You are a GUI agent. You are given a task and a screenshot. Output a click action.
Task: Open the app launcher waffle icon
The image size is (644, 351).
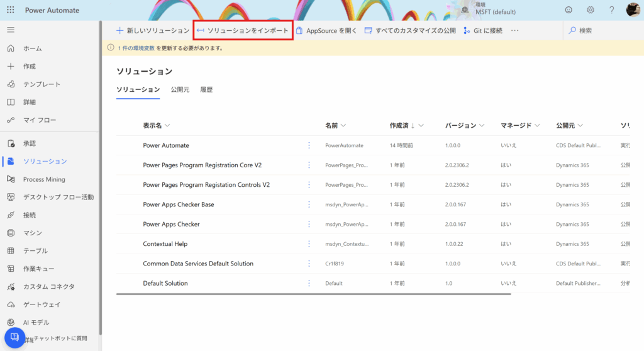[x=11, y=10]
